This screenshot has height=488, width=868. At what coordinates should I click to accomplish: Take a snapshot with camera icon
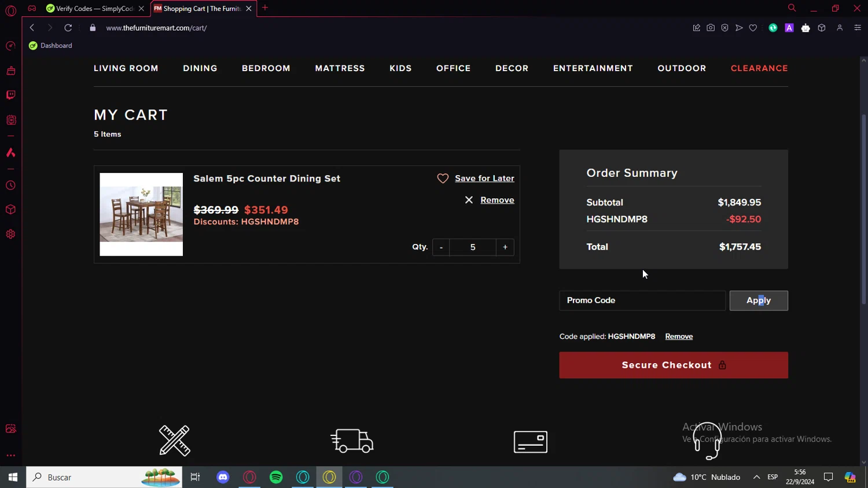point(711,28)
